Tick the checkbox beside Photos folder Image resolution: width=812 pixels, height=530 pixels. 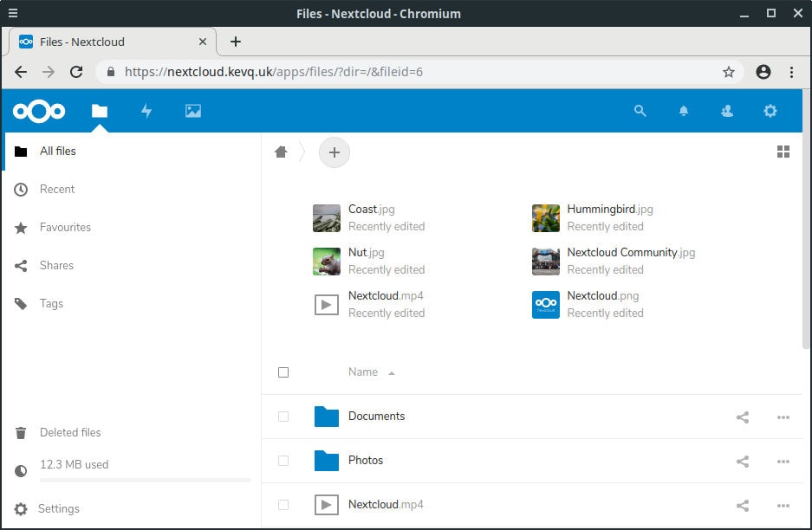coord(283,461)
